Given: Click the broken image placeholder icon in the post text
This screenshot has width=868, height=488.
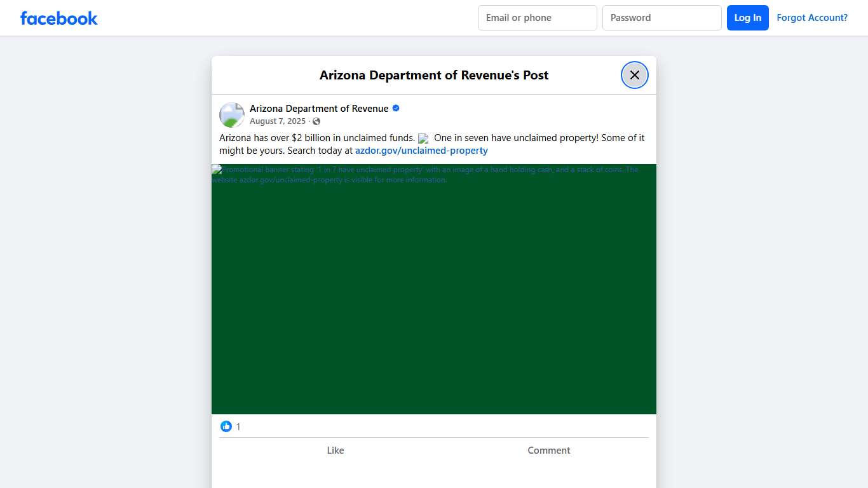Looking at the screenshot, I should point(423,139).
